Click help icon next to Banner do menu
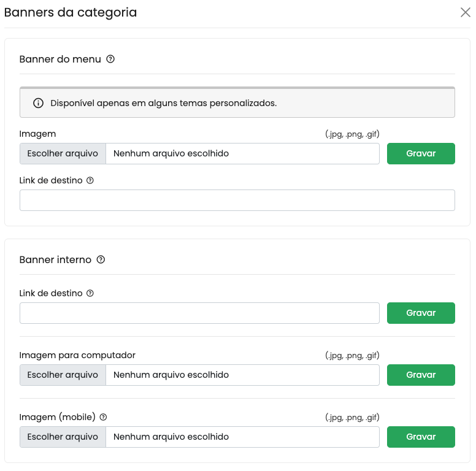The height and width of the screenshot is (471, 476). point(110,59)
